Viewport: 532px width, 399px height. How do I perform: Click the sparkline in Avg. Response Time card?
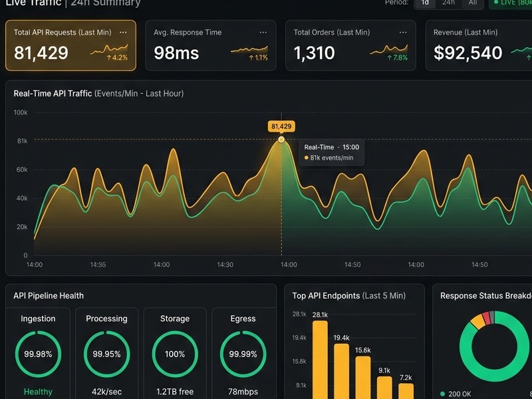[x=249, y=50]
